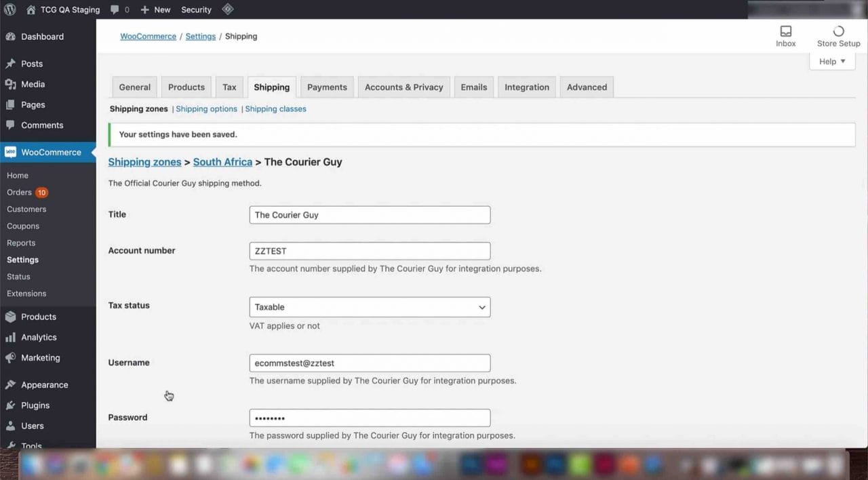868x480 pixels.
Task: Select the Plugins sidebar icon
Action: click(9, 405)
